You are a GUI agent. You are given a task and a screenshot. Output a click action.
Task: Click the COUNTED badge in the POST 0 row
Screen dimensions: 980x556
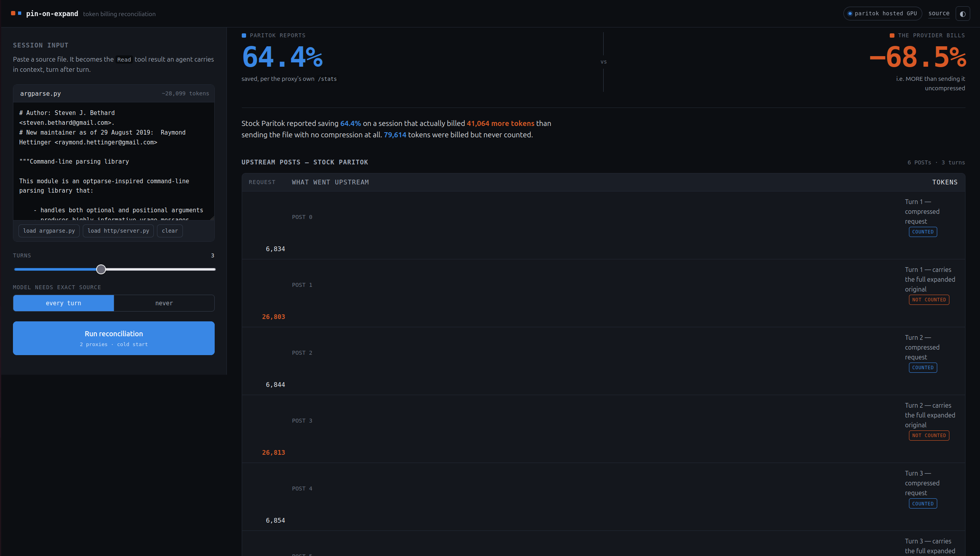tap(923, 232)
